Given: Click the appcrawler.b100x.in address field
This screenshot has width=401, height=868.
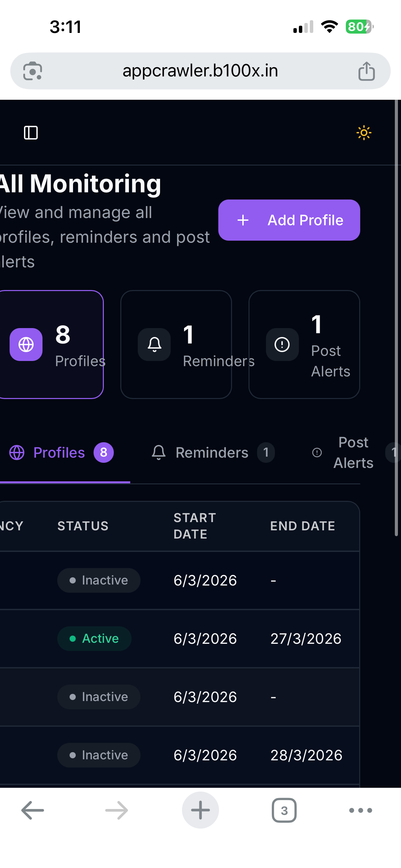Looking at the screenshot, I should coord(200,71).
